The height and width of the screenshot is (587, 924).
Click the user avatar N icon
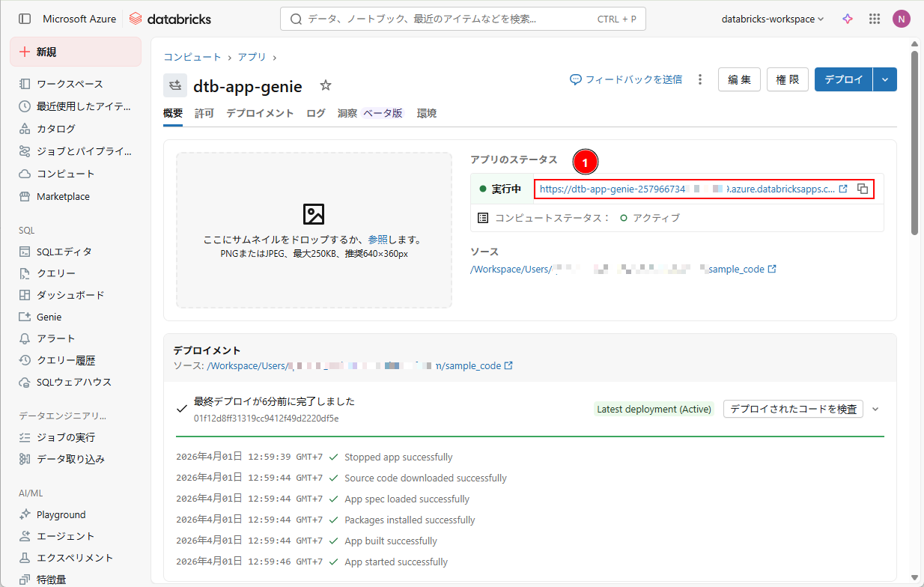[901, 19]
